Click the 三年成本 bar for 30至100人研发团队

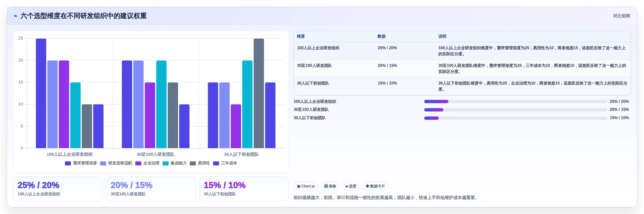pos(184,126)
